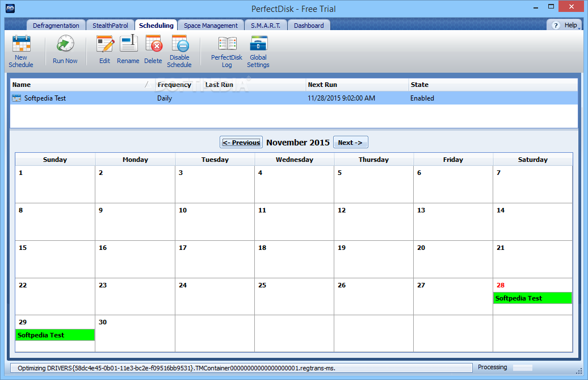Sort by the Last Run column header
Image resolution: width=588 pixels, height=380 pixels.
(x=254, y=85)
